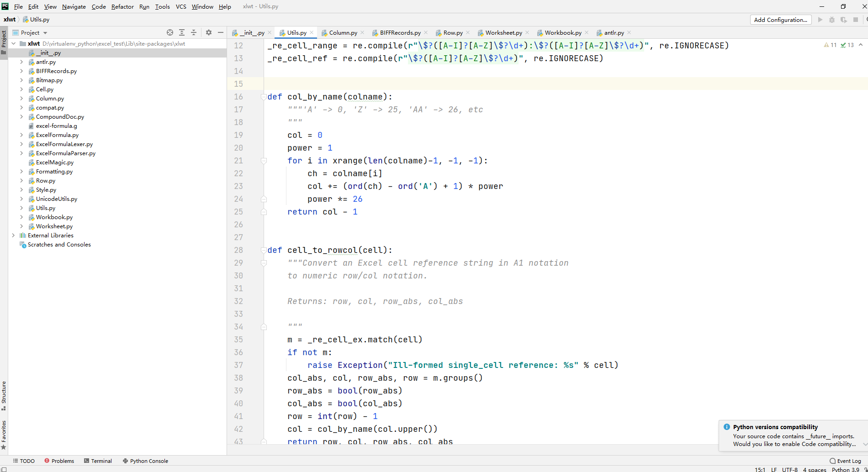Open the Python Console
The height and width of the screenshot is (472, 868).
coord(145,461)
